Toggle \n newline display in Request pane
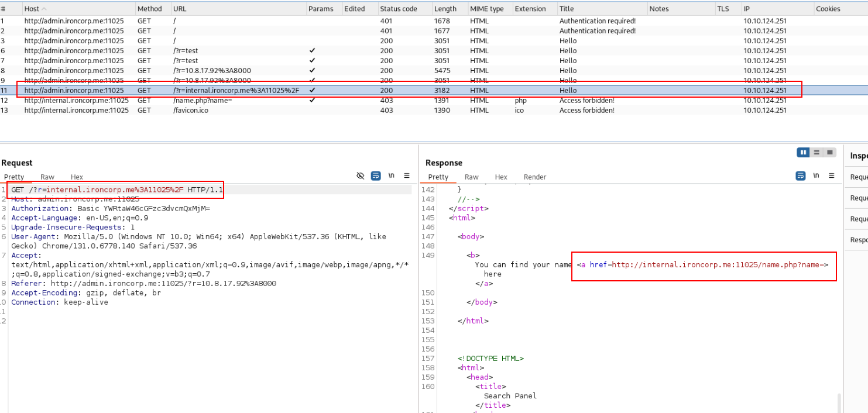The image size is (868, 413). click(x=391, y=175)
